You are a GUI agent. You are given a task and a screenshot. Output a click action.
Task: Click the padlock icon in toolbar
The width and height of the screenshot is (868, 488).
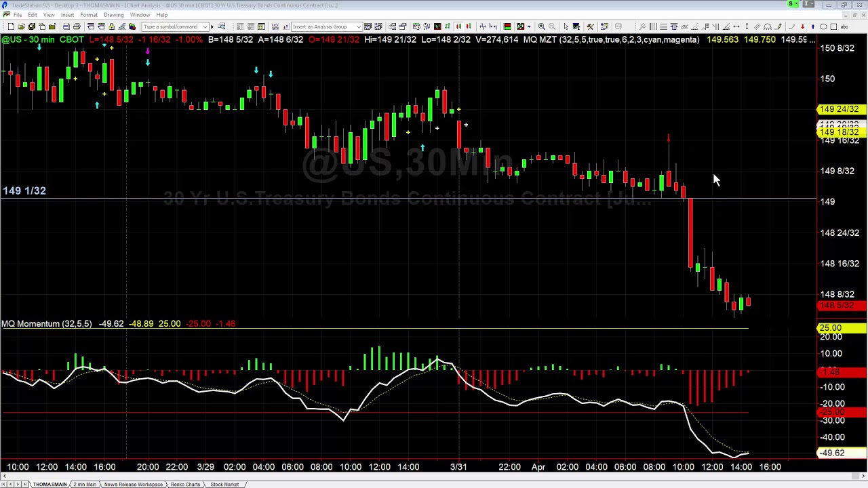[x=111, y=26]
